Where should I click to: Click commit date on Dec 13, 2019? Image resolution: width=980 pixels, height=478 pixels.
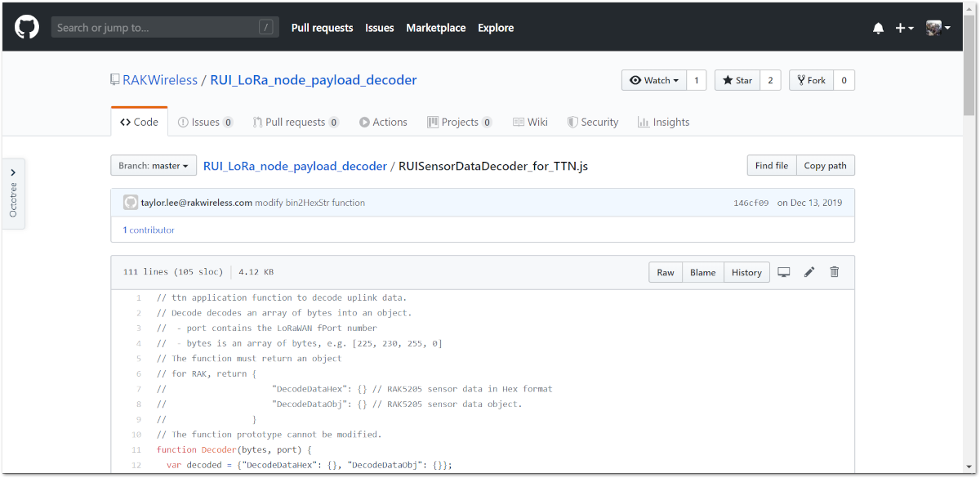809,203
